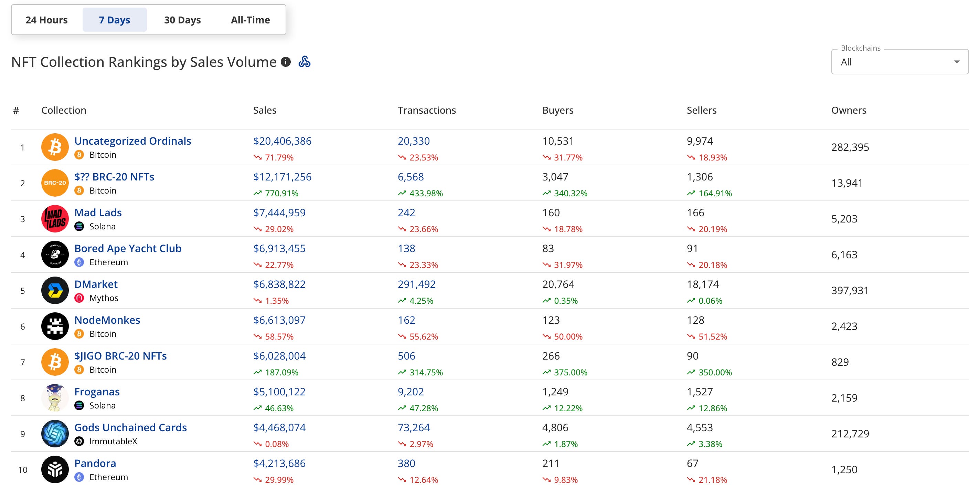Click the NodeMonkes pixel logo
This screenshot has height=487, width=980.
(x=55, y=326)
